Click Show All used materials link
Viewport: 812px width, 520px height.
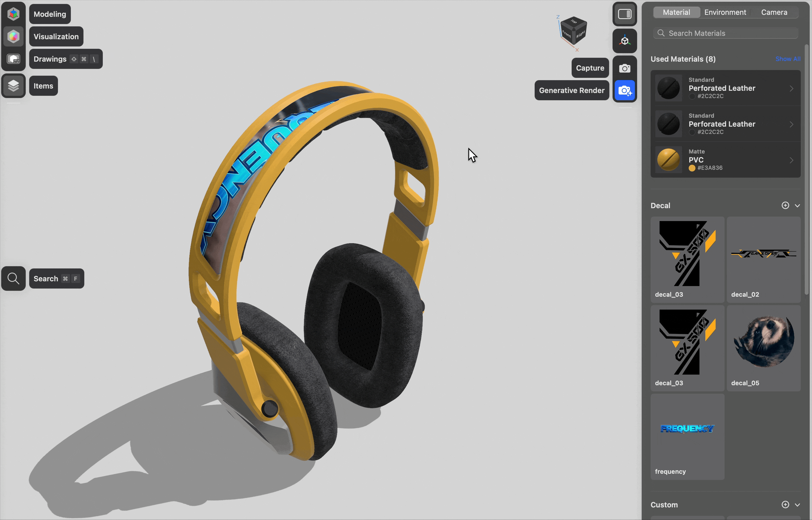pos(788,59)
